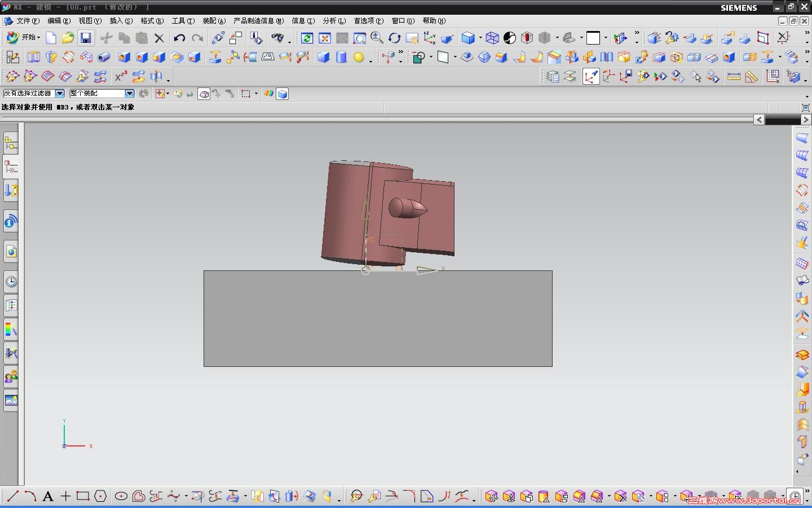The width and height of the screenshot is (812, 508).
Task: Click the white background color swatch
Action: tap(593, 38)
